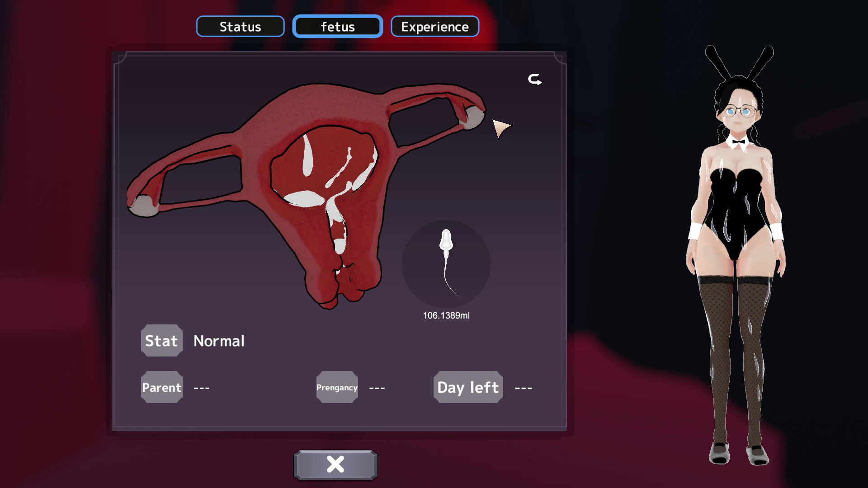The width and height of the screenshot is (868, 488).
Task: Click the Stat label badge
Action: 162,341
